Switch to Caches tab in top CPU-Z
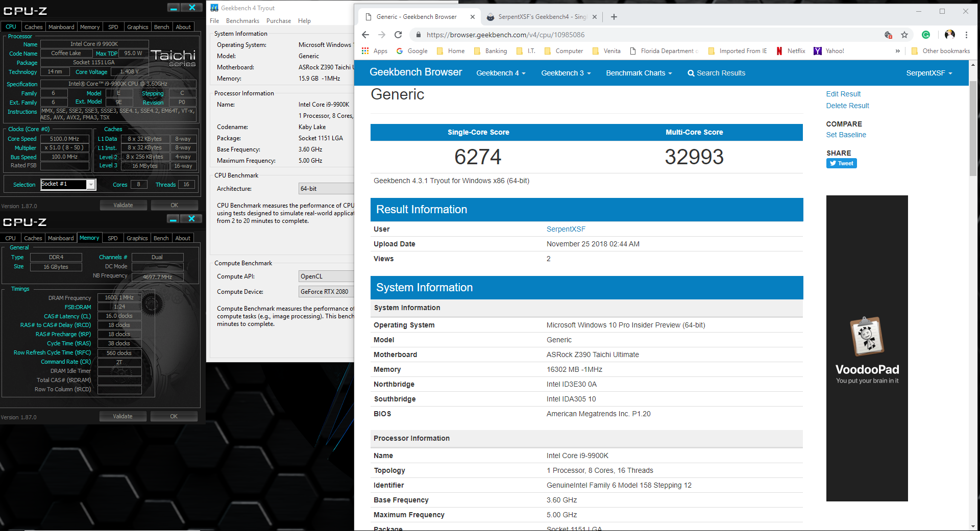Viewport: 980px width, 531px height. coord(34,27)
